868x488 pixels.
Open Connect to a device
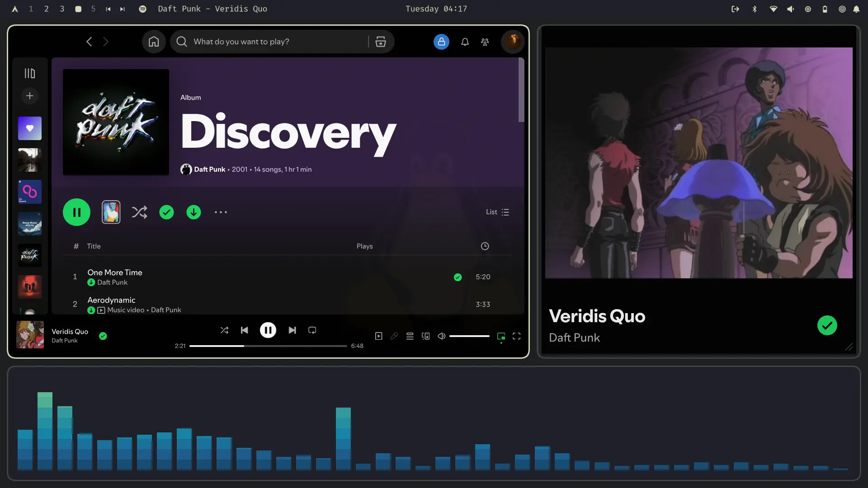click(x=425, y=336)
